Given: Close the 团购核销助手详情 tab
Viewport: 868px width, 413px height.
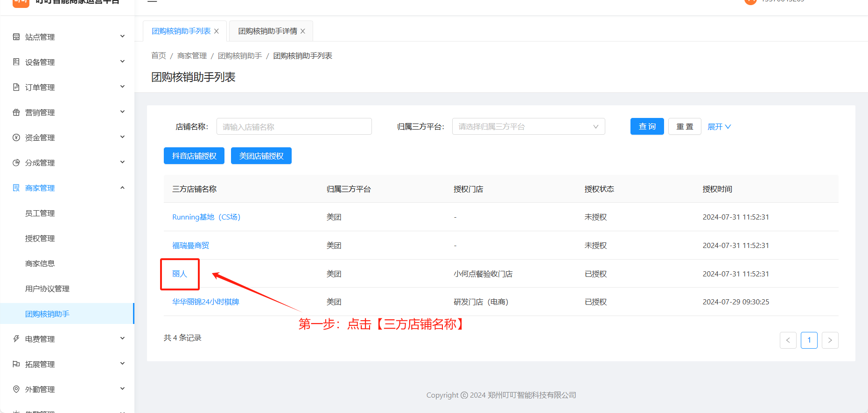Looking at the screenshot, I should (x=303, y=31).
